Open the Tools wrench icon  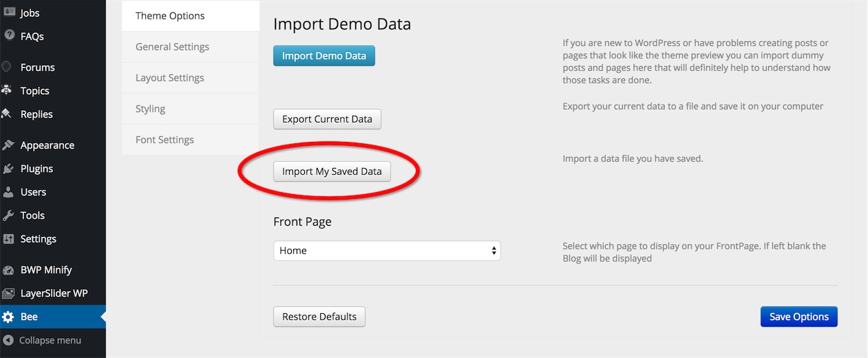click(8, 215)
